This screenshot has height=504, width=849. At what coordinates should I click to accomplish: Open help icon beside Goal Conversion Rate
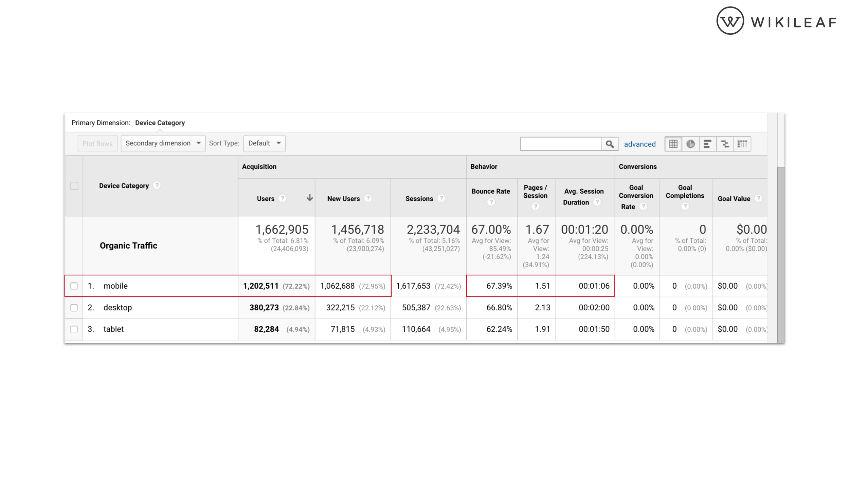click(x=643, y=206)
